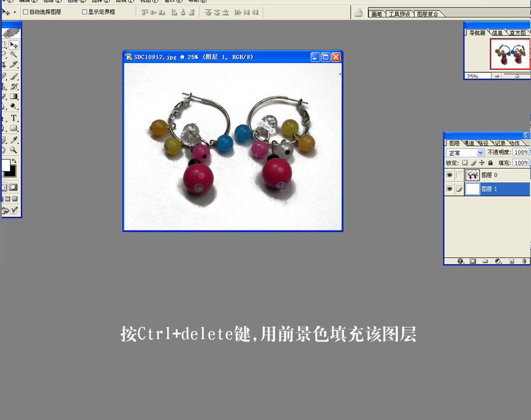Toggle lock position

[x=482, y=163]
